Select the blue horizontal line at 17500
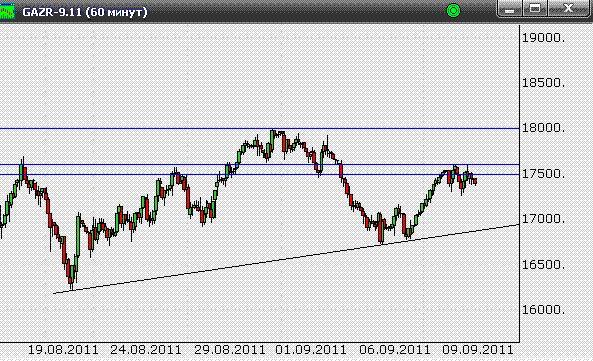 [x=259, y=174]
